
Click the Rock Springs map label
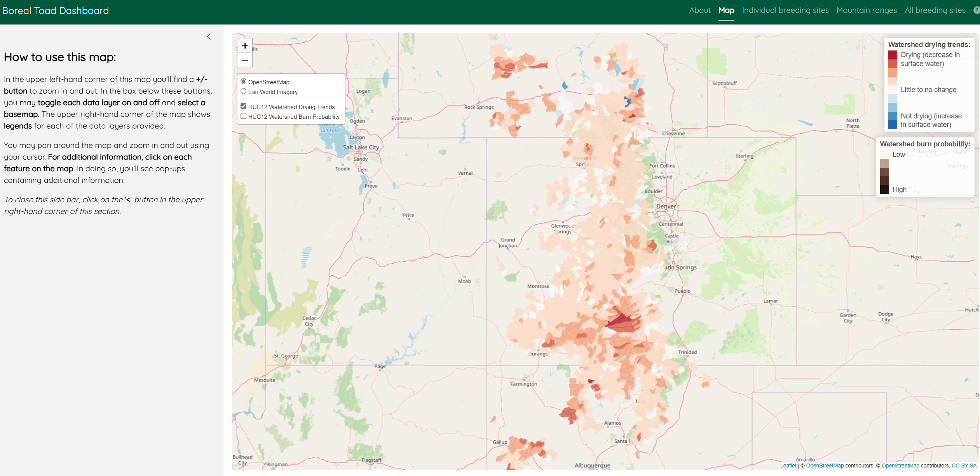point(479,107)
